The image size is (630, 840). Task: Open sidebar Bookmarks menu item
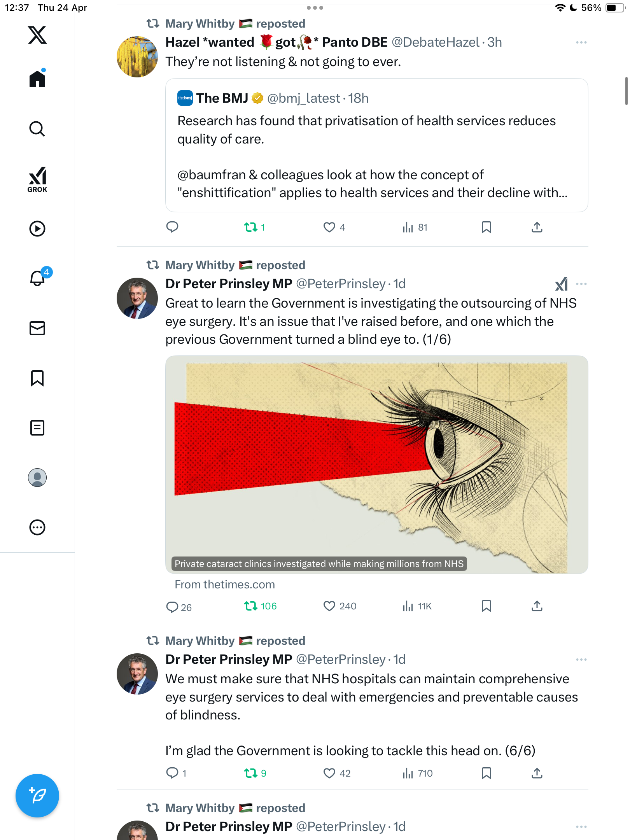click(37, 378)
